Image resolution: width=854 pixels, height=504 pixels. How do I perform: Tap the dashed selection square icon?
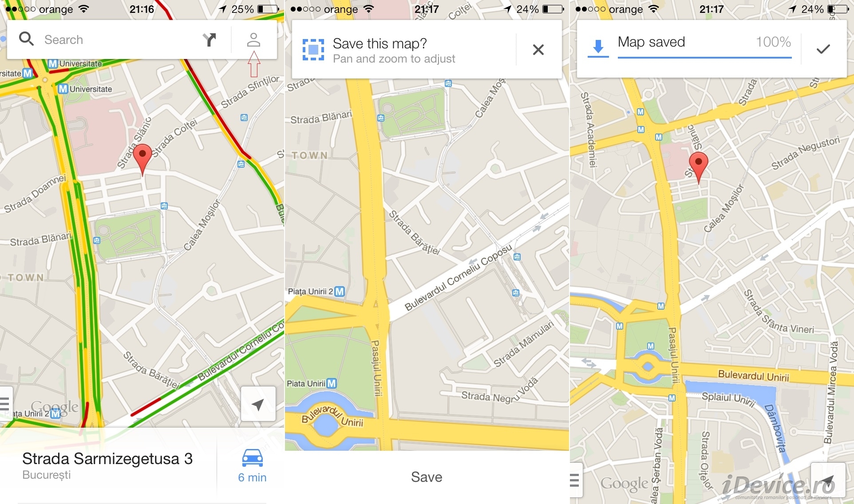click(x=313, y=49)
